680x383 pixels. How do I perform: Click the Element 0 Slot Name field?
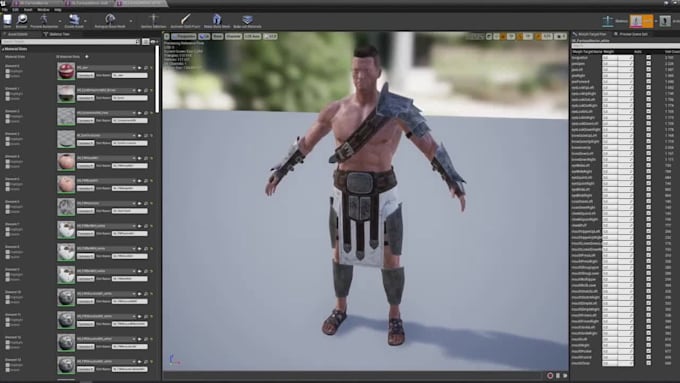coord(130,75)
